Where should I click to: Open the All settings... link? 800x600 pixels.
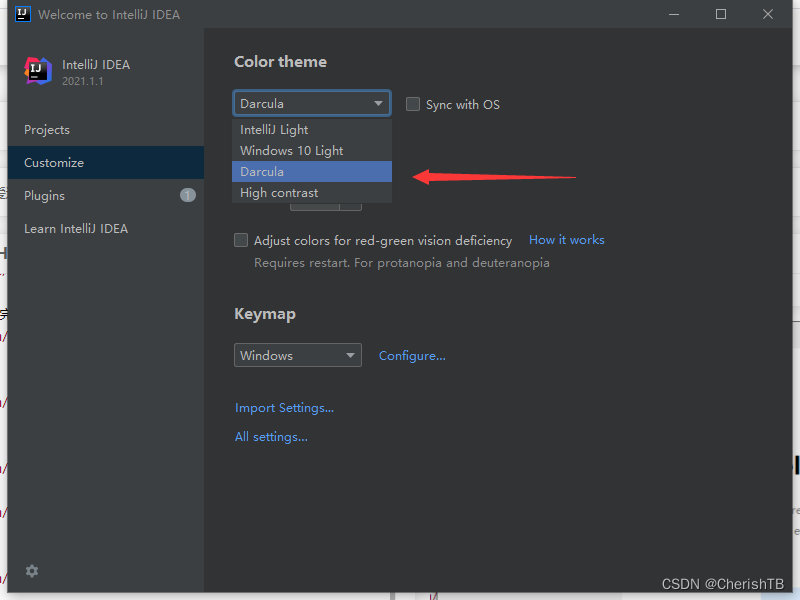271,437
